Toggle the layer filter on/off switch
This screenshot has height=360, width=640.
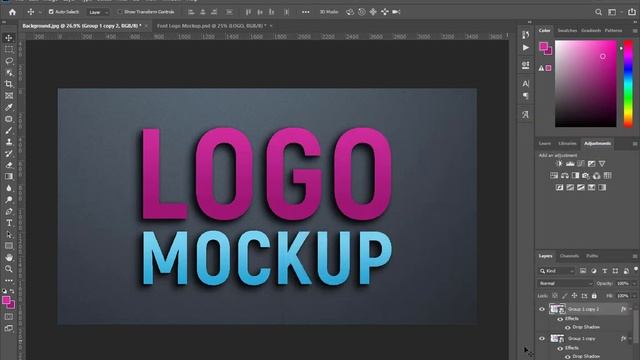(636, 269)
